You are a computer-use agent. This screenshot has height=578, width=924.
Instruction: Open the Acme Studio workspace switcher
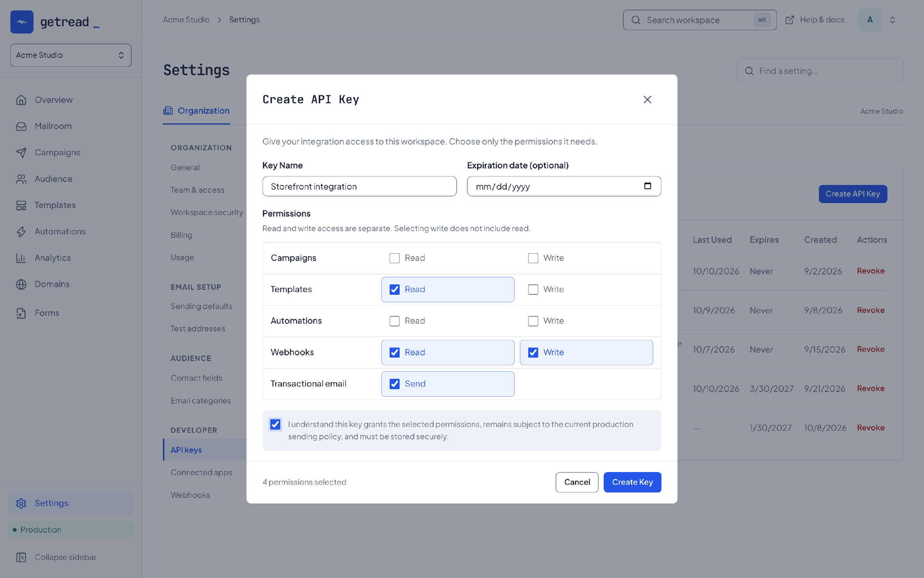click(x=71, y=55)
